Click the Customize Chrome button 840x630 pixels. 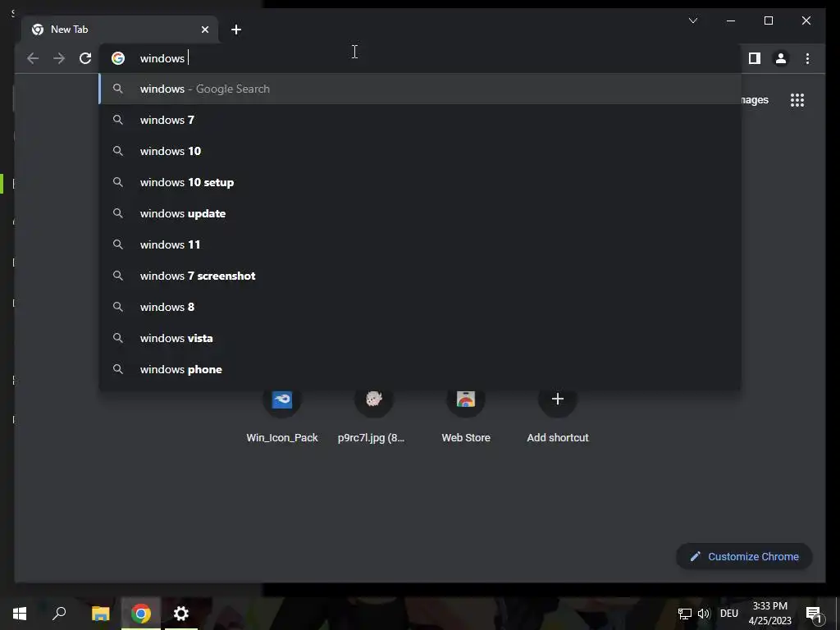click(x=744, y=557)
